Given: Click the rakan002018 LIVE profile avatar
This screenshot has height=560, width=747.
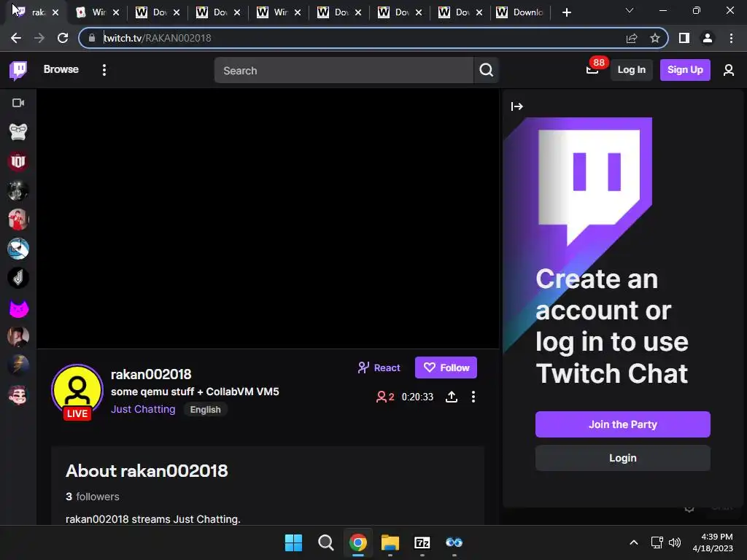Looking at the screenshot, I should (77, 391).
